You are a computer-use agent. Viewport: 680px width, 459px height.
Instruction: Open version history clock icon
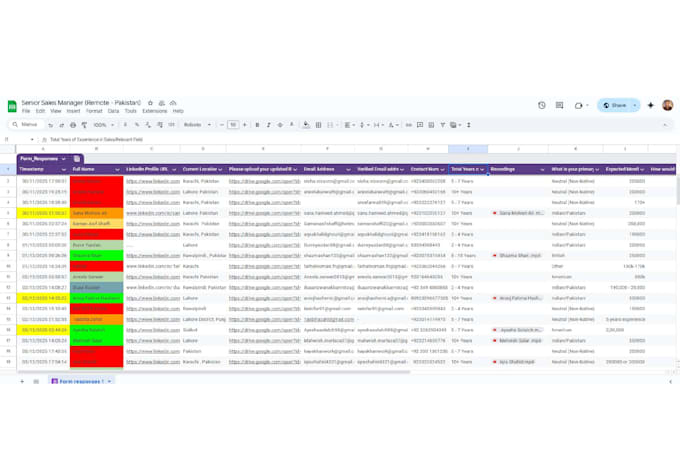pyautogui.click(x=542, y=105)
